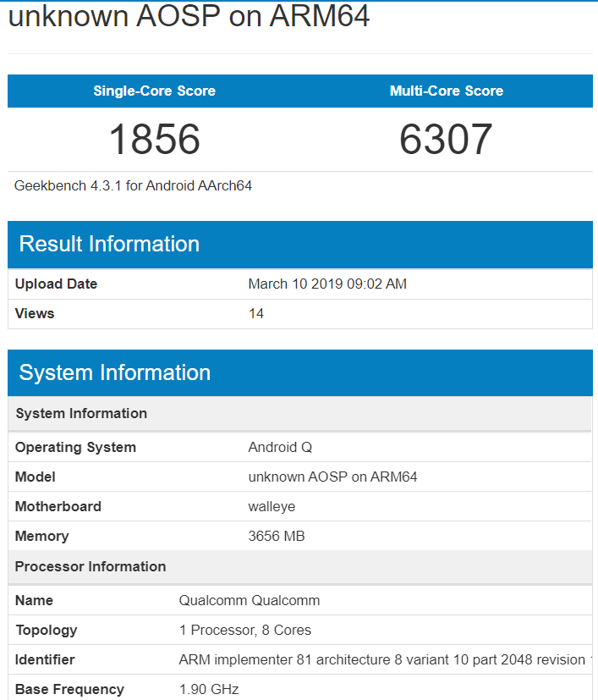The height and width of the screenshot is (700, 598).
Task: Select the date March 10 2019 09:02 AM
Action: coord(327,284)
